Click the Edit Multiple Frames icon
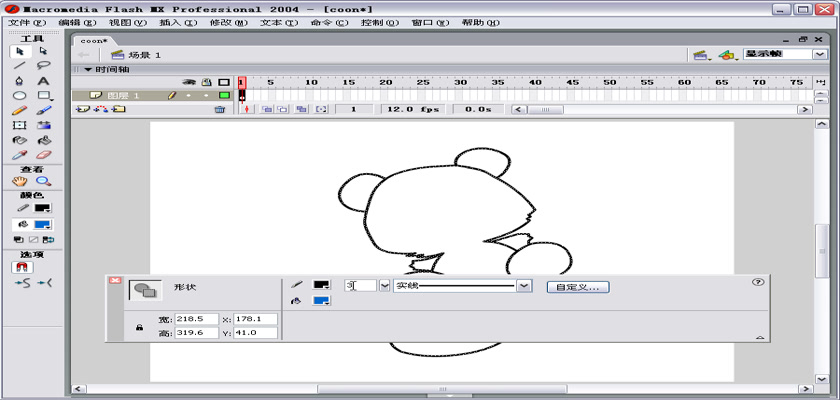 pos(302,109)
